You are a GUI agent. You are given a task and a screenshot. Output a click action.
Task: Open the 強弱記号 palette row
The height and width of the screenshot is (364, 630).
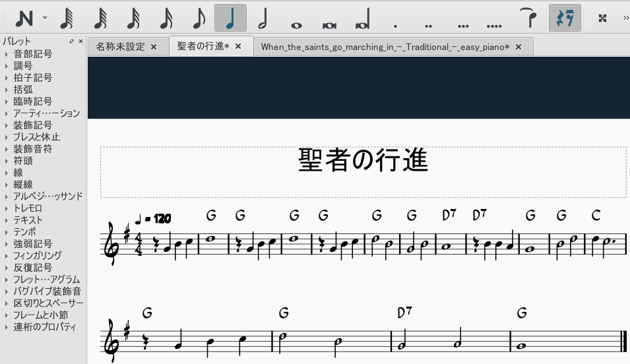point(44,243)
